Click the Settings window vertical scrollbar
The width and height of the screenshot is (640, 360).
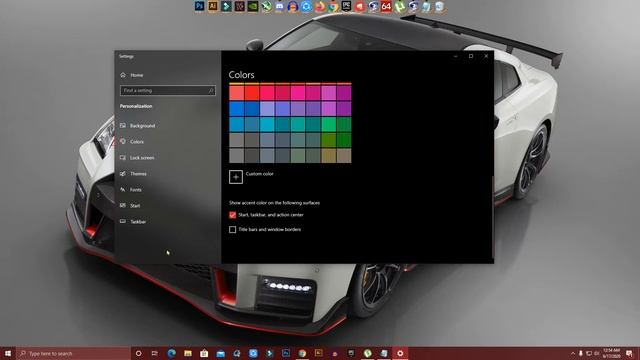493,218
